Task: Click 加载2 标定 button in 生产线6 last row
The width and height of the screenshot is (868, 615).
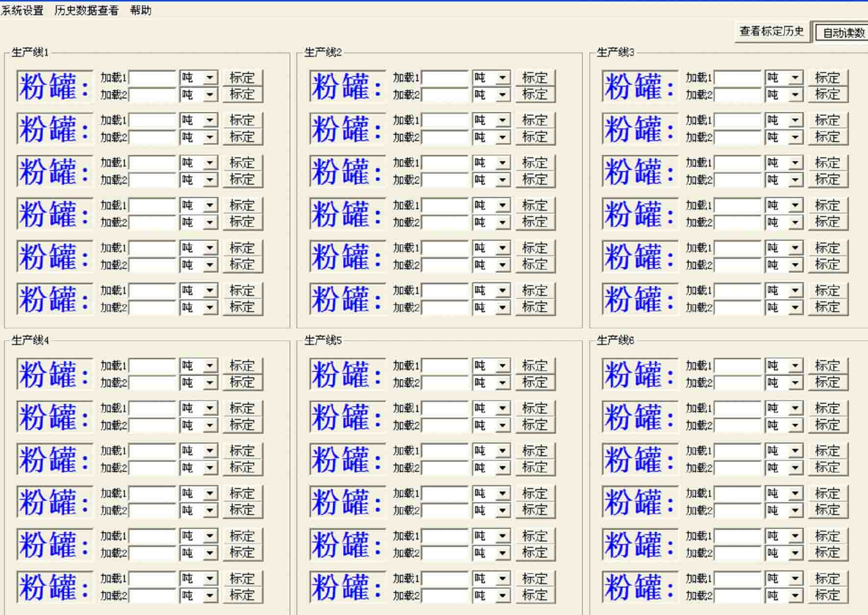Action: tap(827, 595)
